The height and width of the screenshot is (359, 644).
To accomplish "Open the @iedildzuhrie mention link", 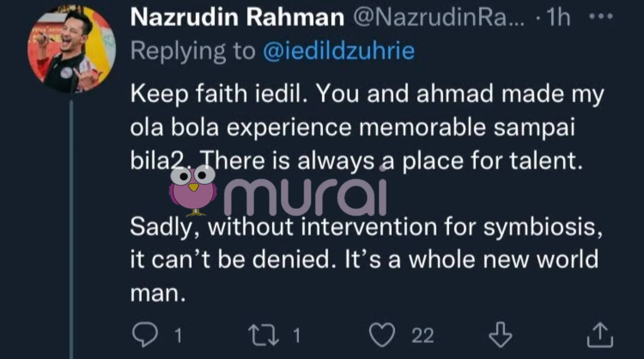I will point(339,51).
